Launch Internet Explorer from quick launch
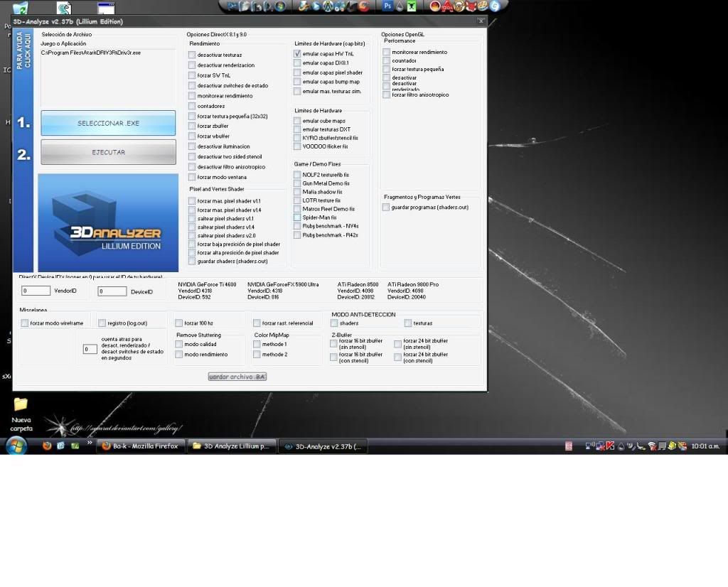Screen dimensions: 728x587 click(61, 446)
